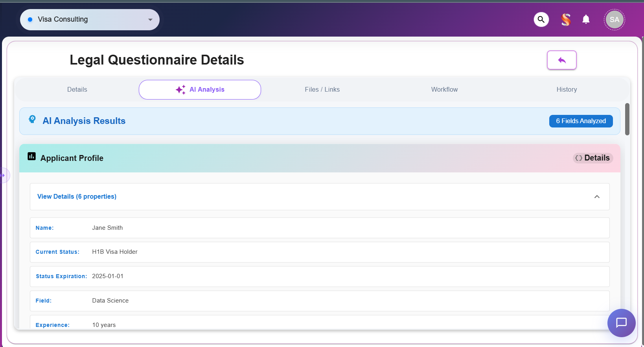Click the sparkle icon in AI Analysis tab
Viewport: 644px width, 347px height.
(x=180, y=90)
